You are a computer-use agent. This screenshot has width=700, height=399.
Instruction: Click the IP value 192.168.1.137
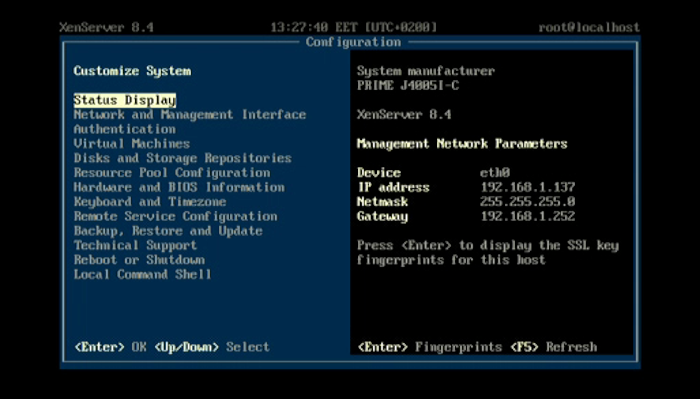[528, 187]
